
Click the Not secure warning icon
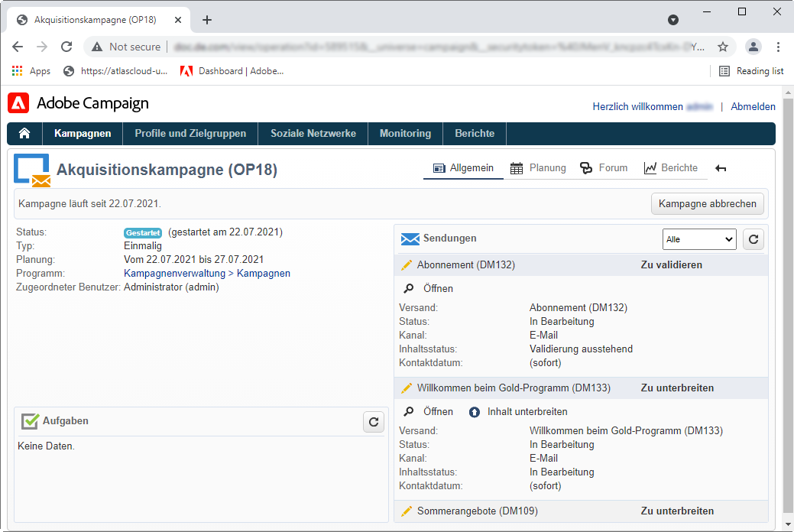(x=97, y=47)
